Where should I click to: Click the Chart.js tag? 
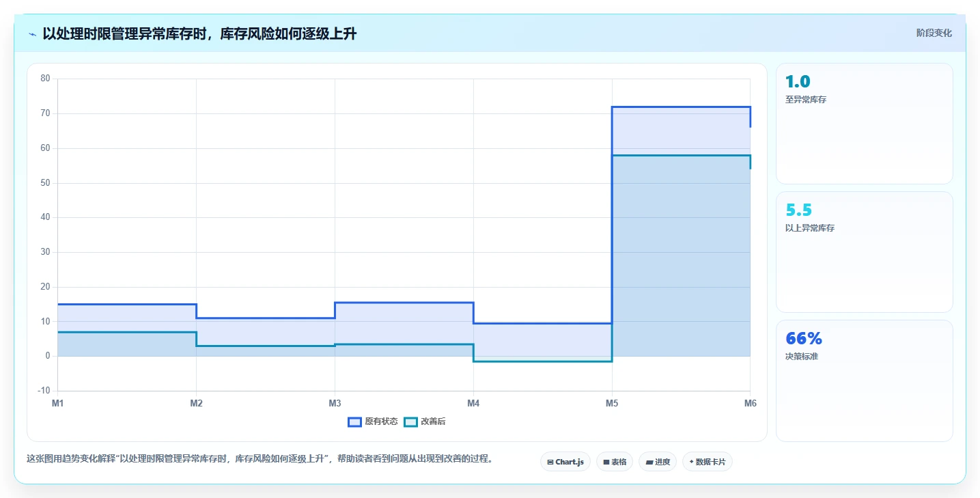(565, 462)
